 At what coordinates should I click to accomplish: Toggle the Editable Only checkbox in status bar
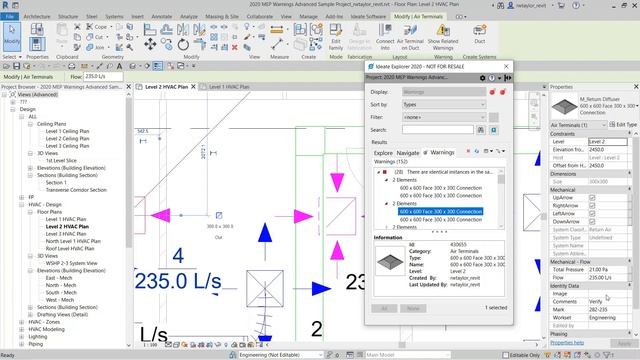(x=505, y=355)
